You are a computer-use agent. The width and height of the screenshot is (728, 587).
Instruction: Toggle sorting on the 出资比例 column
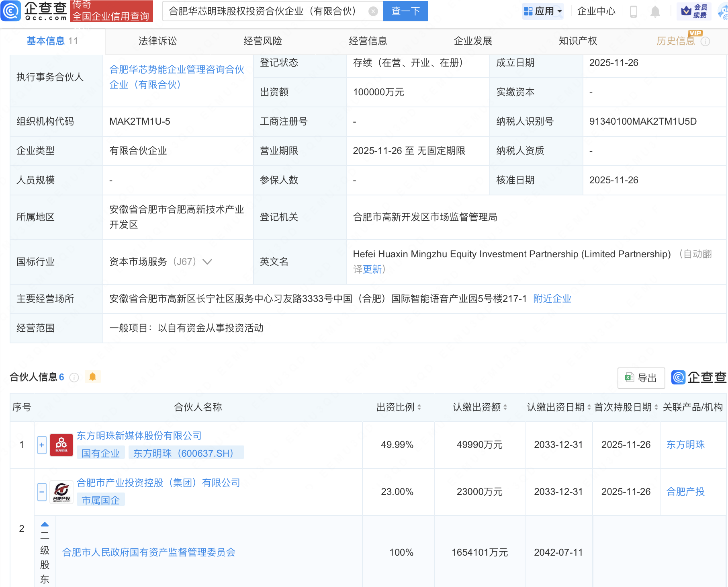pyautogui.click(x=420, y=407)
